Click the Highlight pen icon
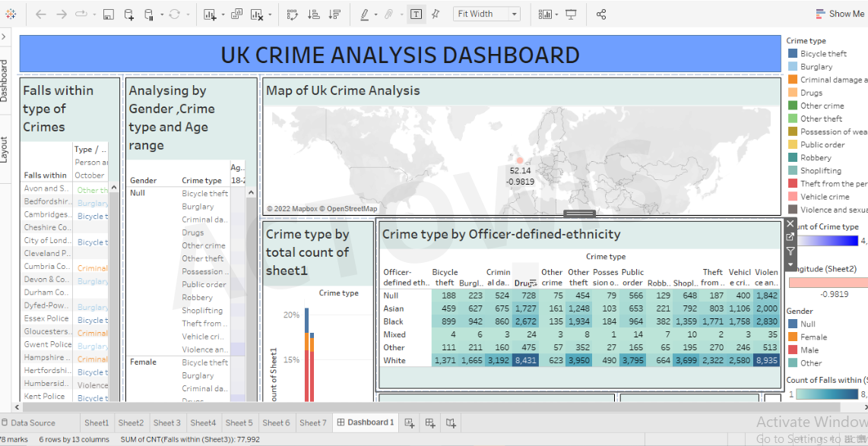868x446 pixels. (365, 14)
